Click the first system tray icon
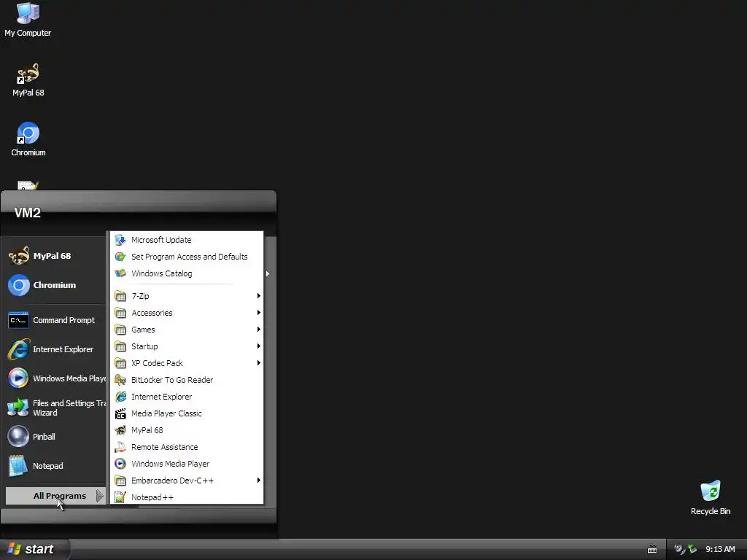Viewport: 747px width, 560px height. pyautogui.click(x=679, y=549)
